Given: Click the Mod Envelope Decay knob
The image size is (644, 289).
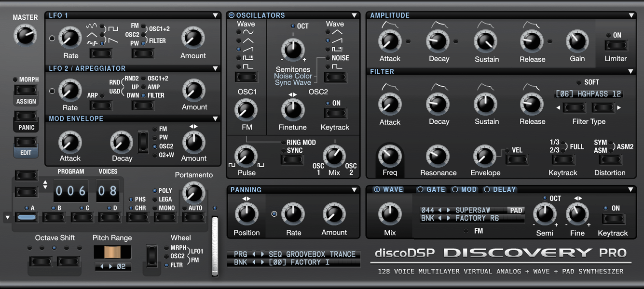Looking at the screenshot, I should [122, 142].
